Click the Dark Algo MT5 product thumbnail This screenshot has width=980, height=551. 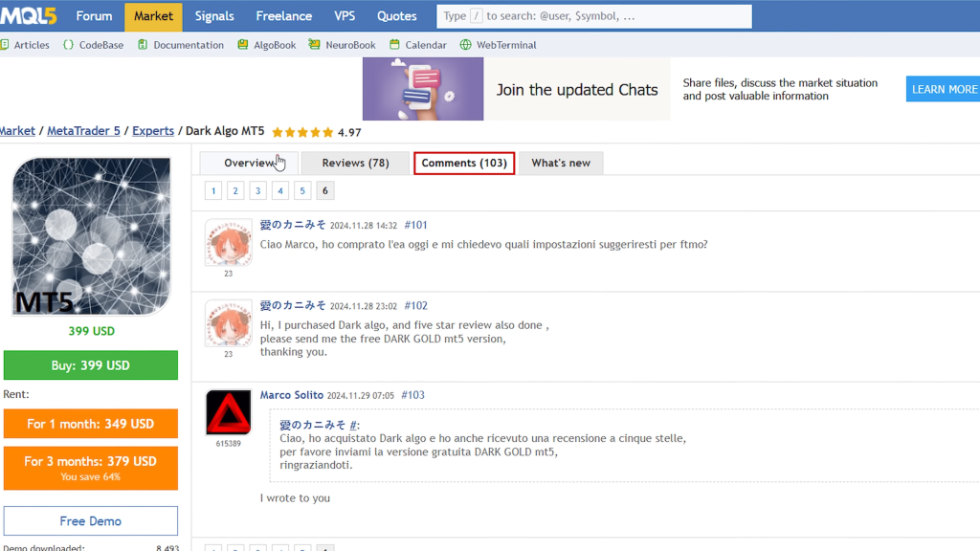click(91, 236)
